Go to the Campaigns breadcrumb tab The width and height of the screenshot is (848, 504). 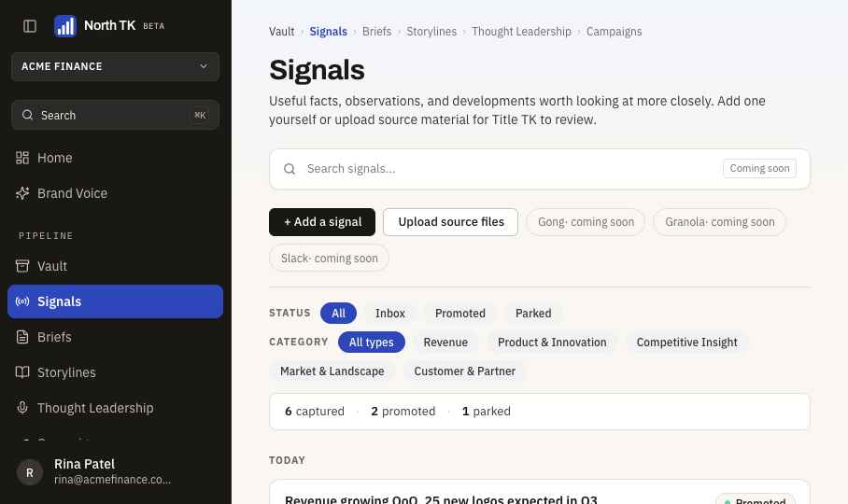pos(614,32)
